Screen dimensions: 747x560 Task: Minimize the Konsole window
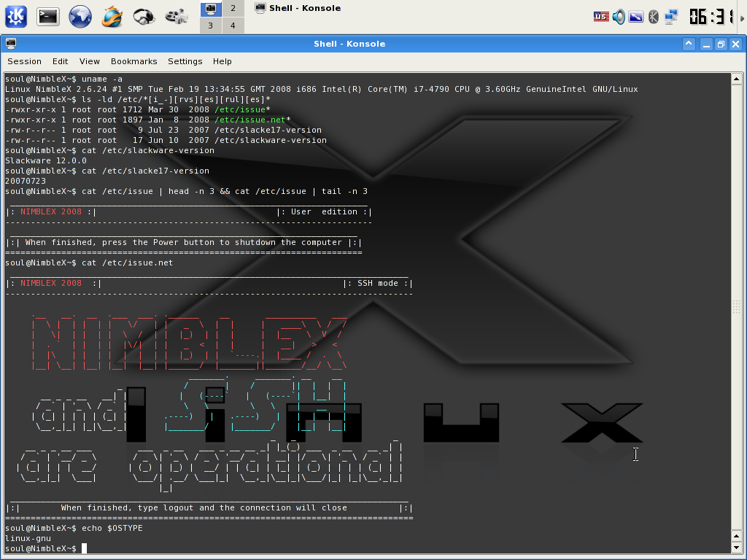pyautogui.click(x=706, y=44)
